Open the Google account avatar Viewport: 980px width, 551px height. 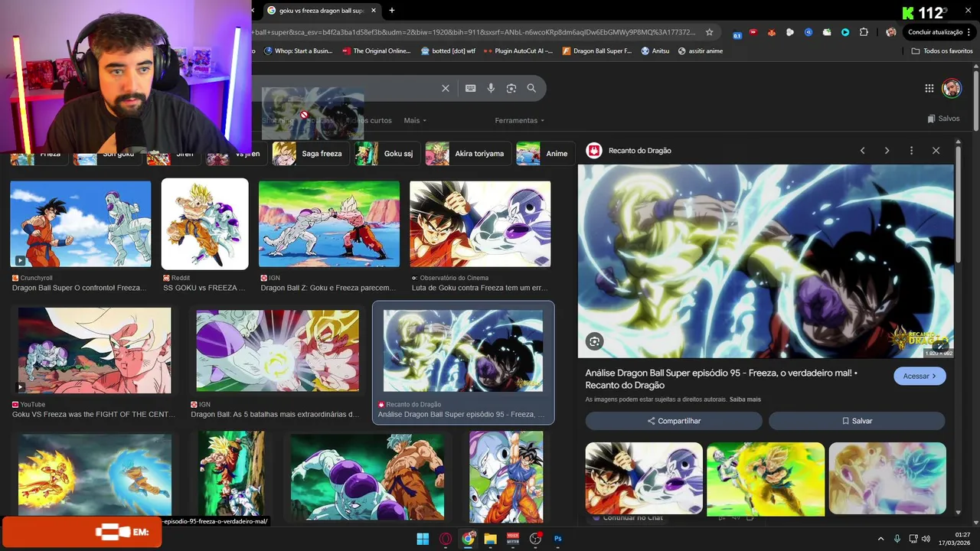pos(952,88)
